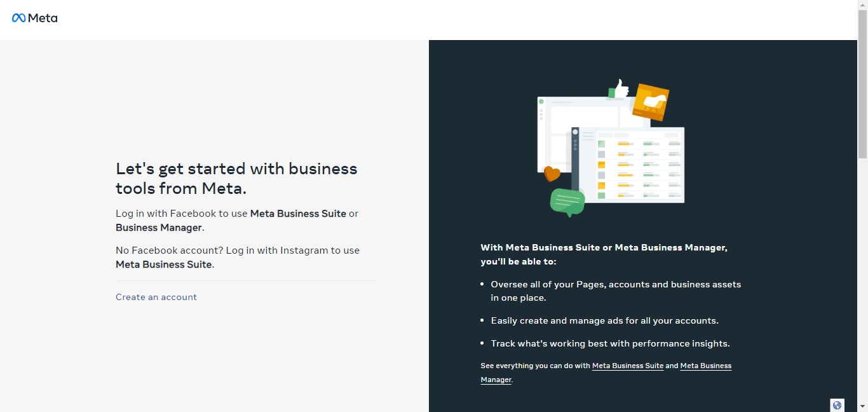Screen dimensions: 868x412
Task: Open the Meta Business Suite footer link
Action: [x=628, y=366]
